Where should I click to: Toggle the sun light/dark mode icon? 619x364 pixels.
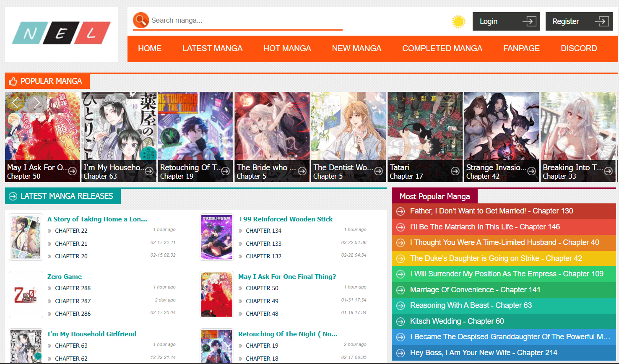coord(458,21)
